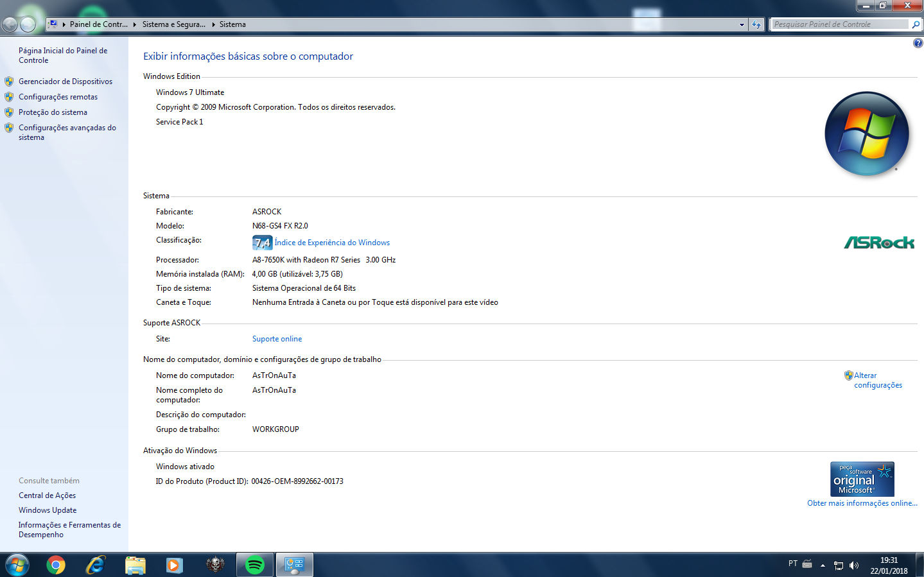Image resolution: width=924 pixels, height=577 pixels.
Task: Click the ASRock logo image
Action: coord(878,243)
